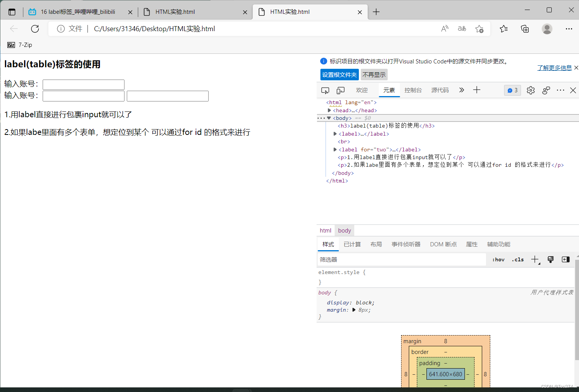The image size is (579, 392).
Task: Toggle element state with :hov
Action: coord(498,259)
